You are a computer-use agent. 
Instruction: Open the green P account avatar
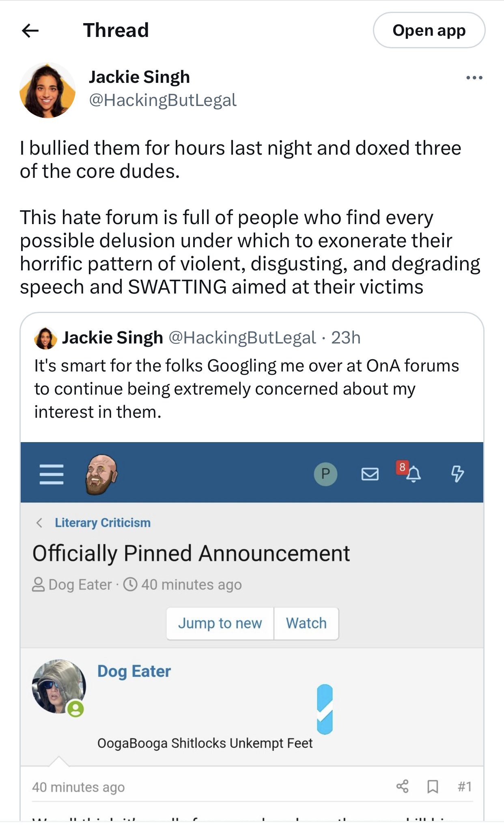[x=325, y=474]
